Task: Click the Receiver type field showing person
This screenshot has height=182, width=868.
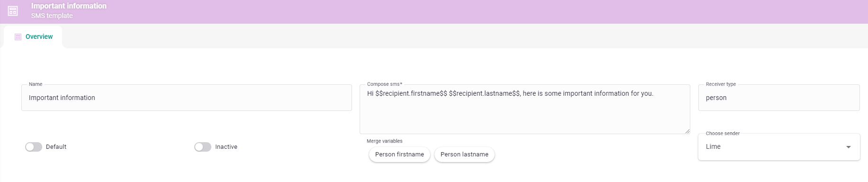Action: click(x=779, y=98)
